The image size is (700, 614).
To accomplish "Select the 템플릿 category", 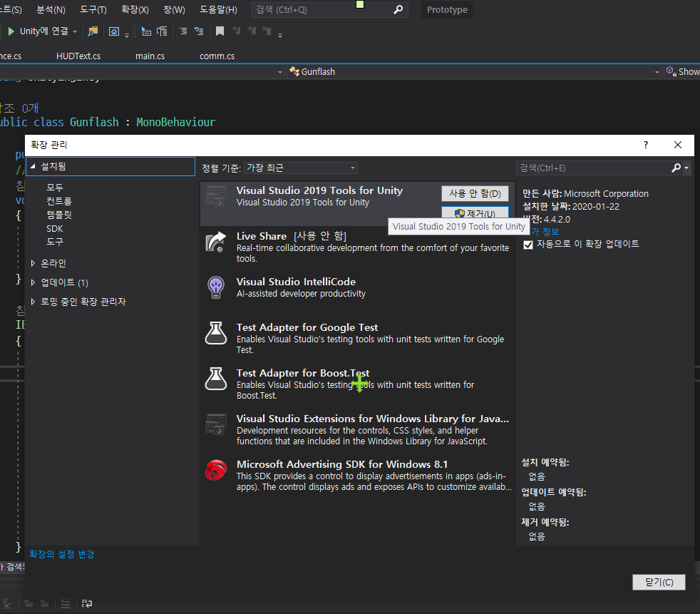I will coord(59,215).
